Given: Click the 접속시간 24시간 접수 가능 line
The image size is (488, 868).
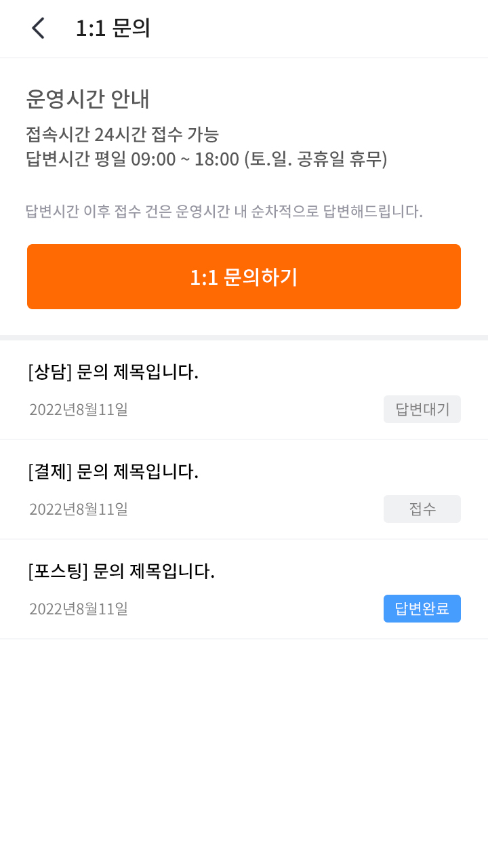Looking at the screenshot, I should coord(122,134).
